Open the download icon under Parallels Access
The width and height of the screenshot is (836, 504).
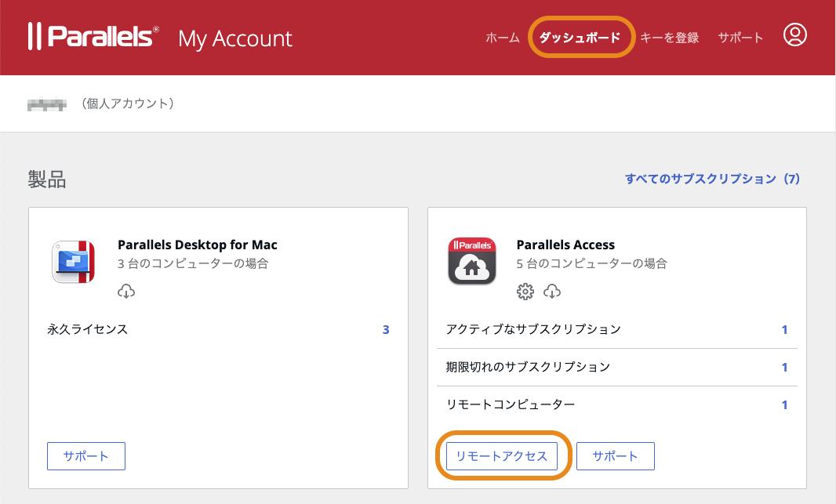pyautogui.click(x=551, y=291)
